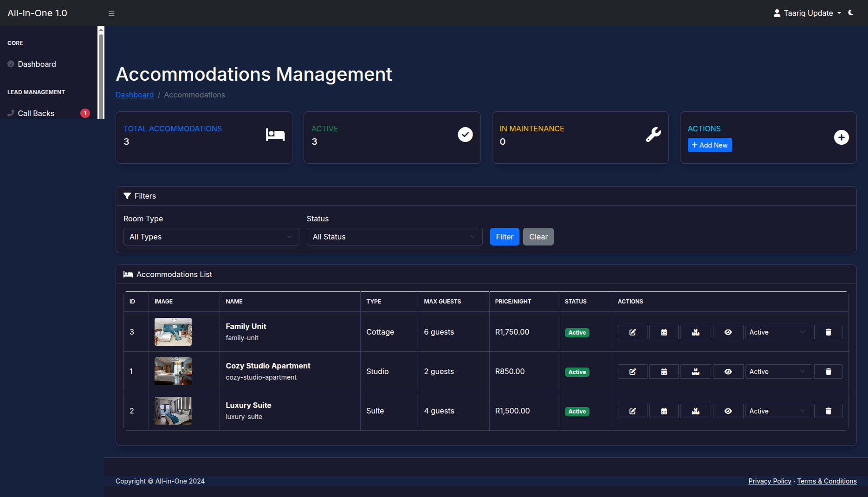Screen dimensions: 868x497
Task: Click the Cozy Studio Apartment thumbnail image
Action: tap(173, 371)
